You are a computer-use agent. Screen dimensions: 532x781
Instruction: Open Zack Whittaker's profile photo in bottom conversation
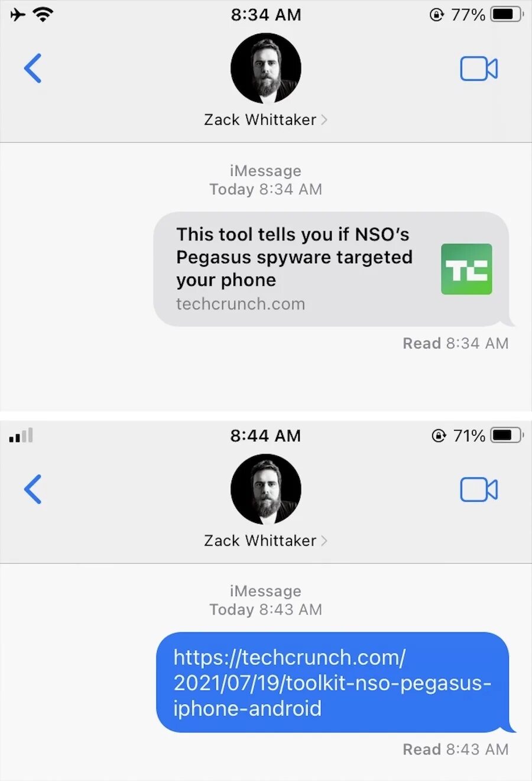click(266, 489)
